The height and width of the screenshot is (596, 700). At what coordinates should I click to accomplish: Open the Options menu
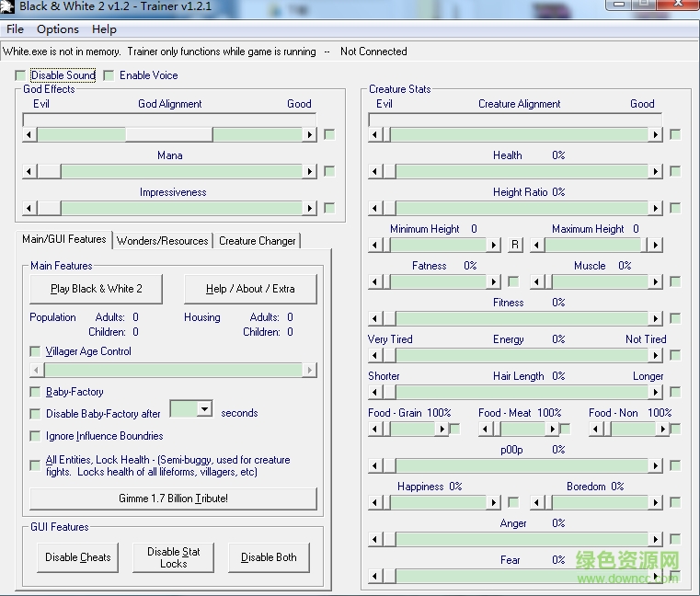(x=58, y=29)
